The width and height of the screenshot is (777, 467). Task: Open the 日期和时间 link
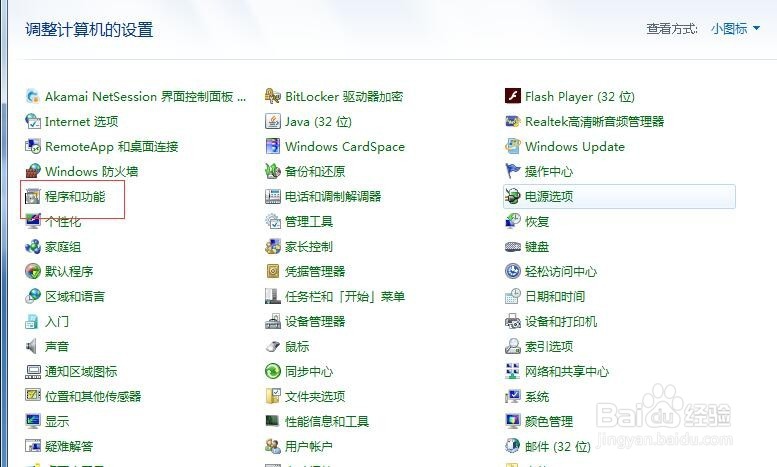(x=555, y=296)
